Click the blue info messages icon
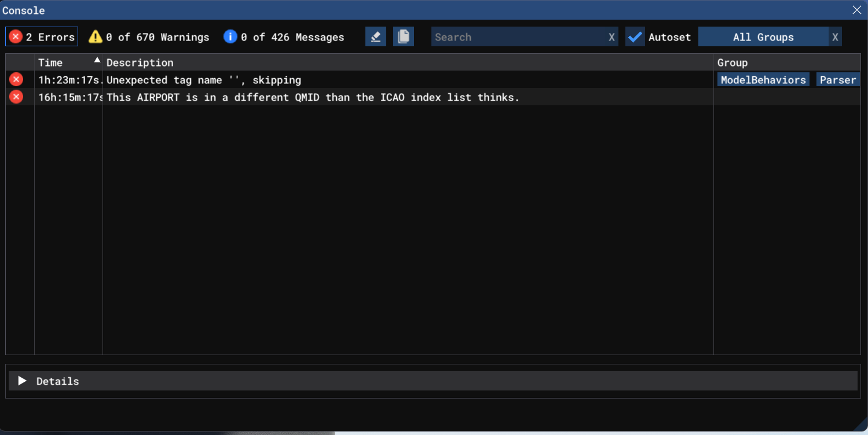868x435 pixels. [230, 37]
